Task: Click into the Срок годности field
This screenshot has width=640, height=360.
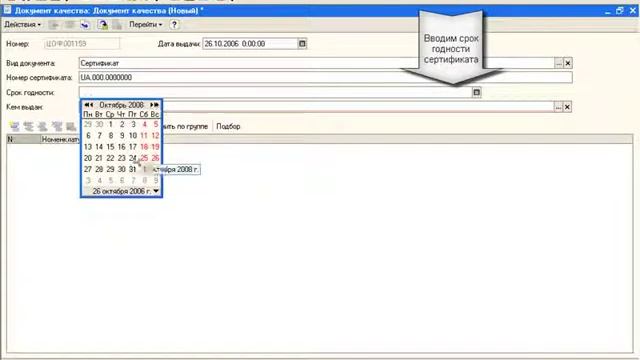Action: pyautogui.click(x=276, y=93)
